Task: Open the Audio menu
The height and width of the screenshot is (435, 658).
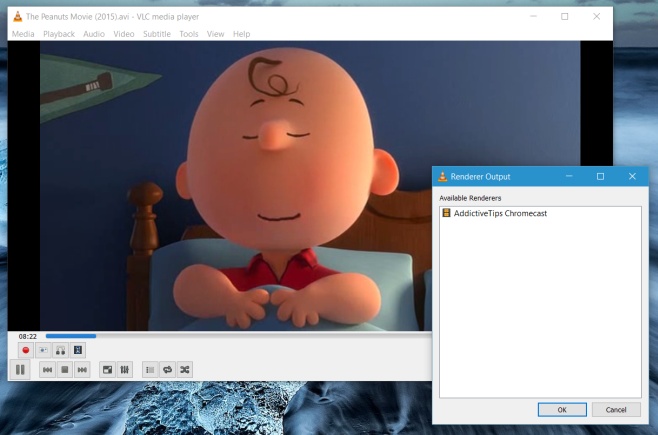Action: 94,34
